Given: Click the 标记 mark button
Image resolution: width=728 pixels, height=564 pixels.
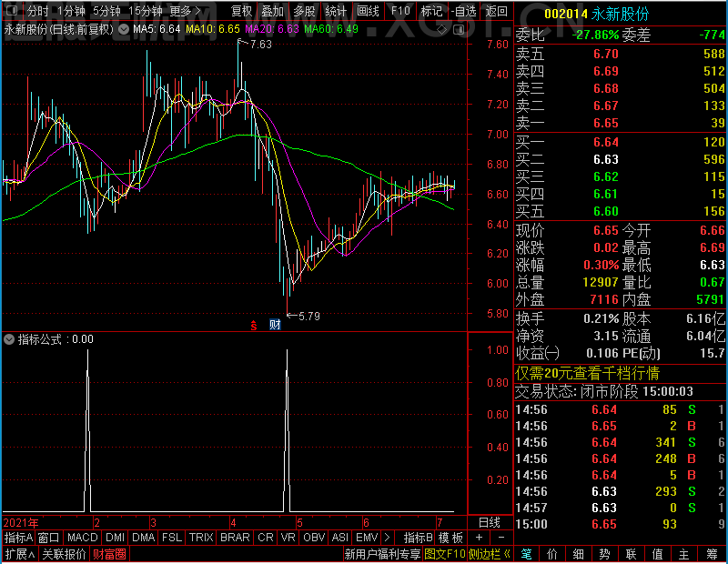Looking at the screenshot, I should pyautogui.click(x=431, y=11).
